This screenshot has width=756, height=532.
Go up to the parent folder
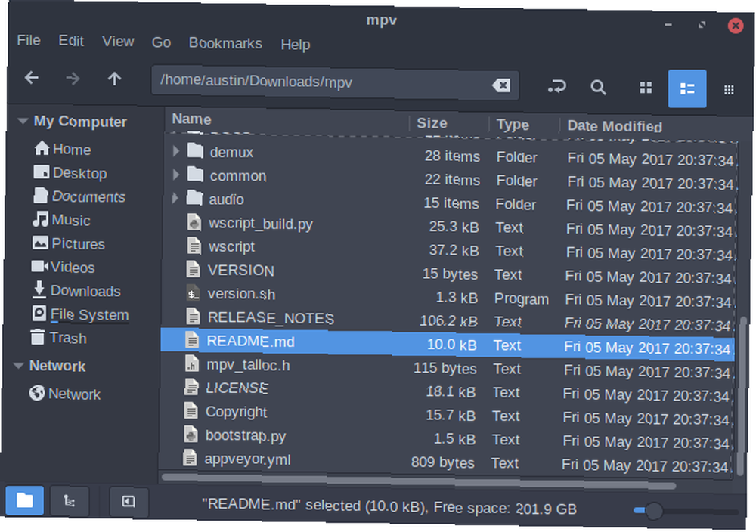(x=114, y=79)
